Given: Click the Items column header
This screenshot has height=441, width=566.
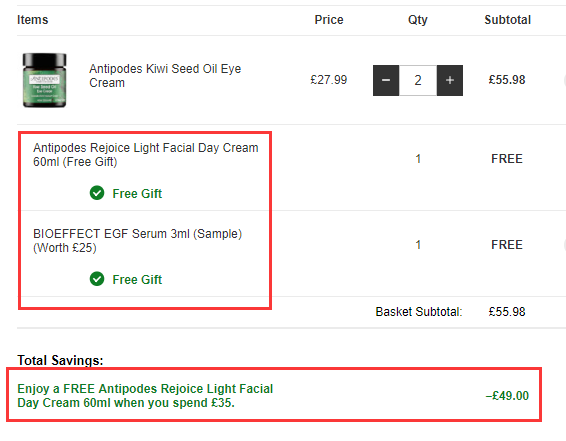Looking at the screenshot, I should tap(32, 19).
